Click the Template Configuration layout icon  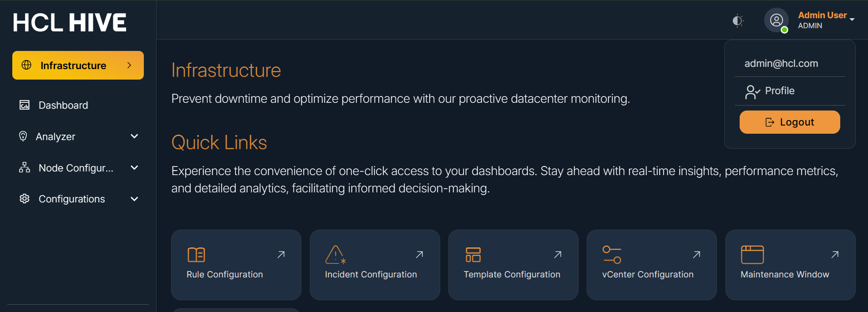[x=473, y=255]
